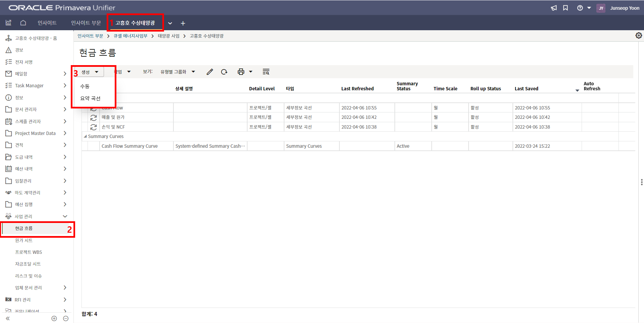Screen dimensions: 644x323
Task: Switch to the 인사이트 부문 tab
Action: (x=86, y=23)
